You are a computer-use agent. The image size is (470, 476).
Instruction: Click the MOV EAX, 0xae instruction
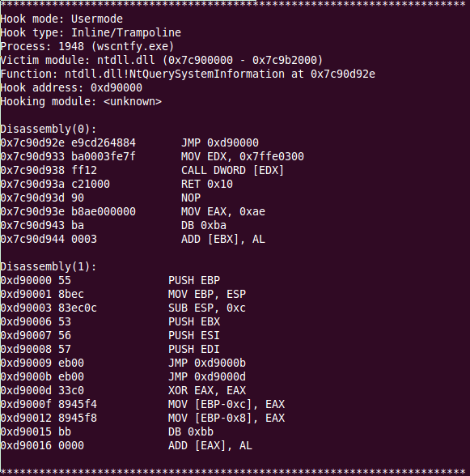(x=223, y=211)
